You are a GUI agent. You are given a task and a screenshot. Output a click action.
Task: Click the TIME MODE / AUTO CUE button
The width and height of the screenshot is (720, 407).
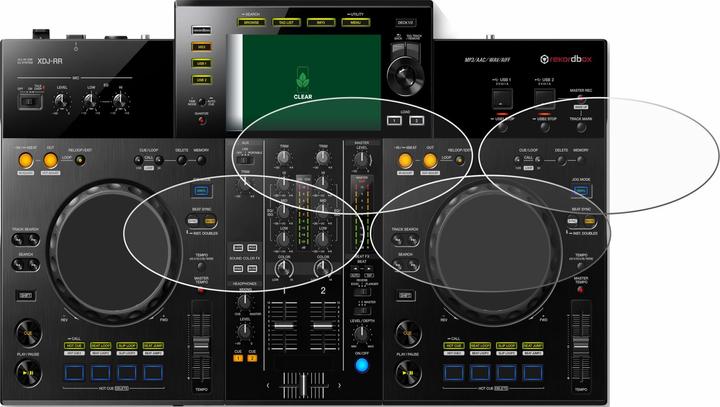point(202,102)
